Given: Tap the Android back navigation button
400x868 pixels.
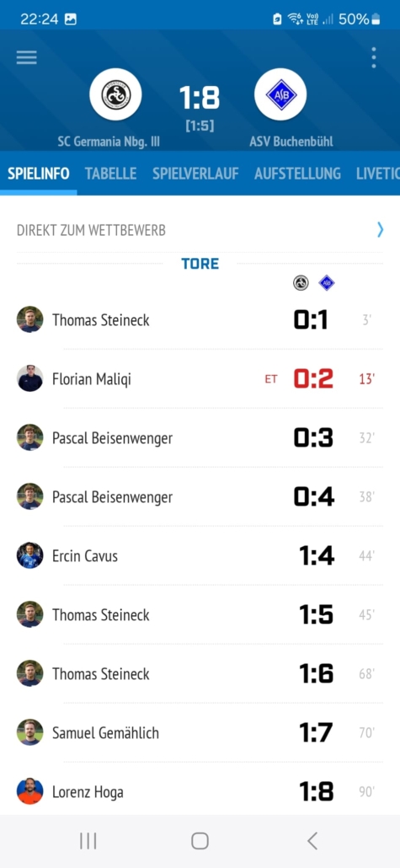Looking at the screenshot, I should (x=312, y=840).
